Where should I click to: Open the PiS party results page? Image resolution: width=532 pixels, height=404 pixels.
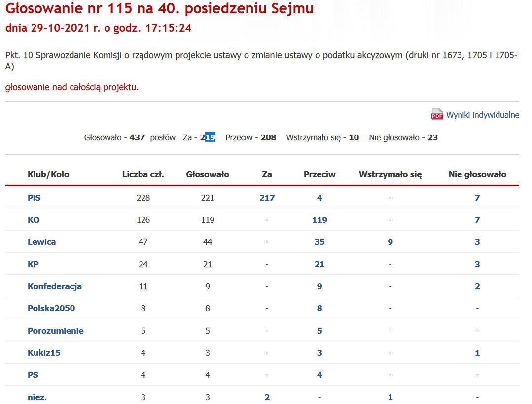34,197
